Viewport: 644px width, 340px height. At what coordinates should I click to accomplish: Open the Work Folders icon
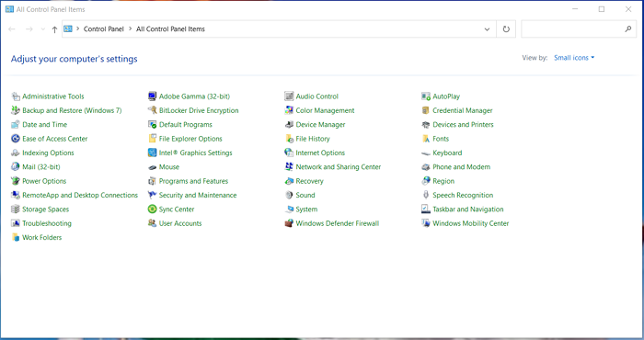[x=16, y=237]
